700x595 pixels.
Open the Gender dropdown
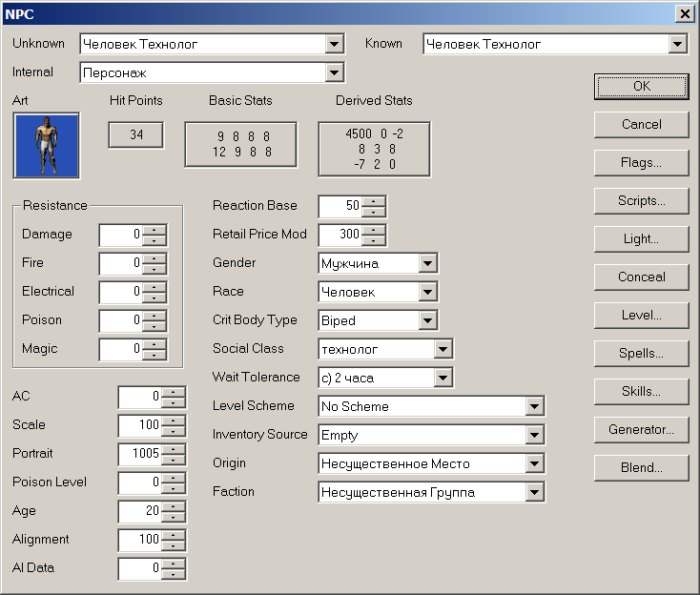(427, 263)
